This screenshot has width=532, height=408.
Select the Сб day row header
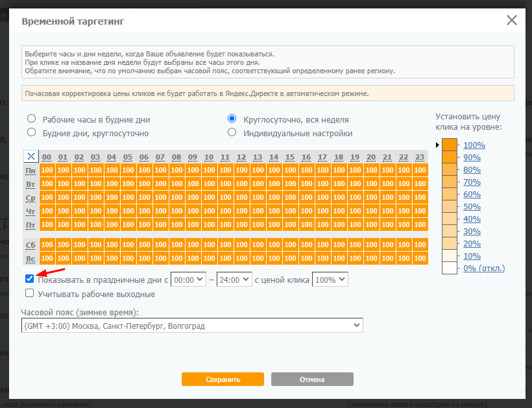click(x=30, y=245)
